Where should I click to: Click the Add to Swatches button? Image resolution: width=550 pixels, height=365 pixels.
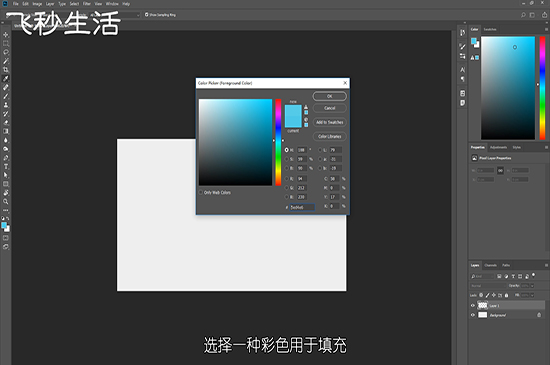click(x=329, y=122)
